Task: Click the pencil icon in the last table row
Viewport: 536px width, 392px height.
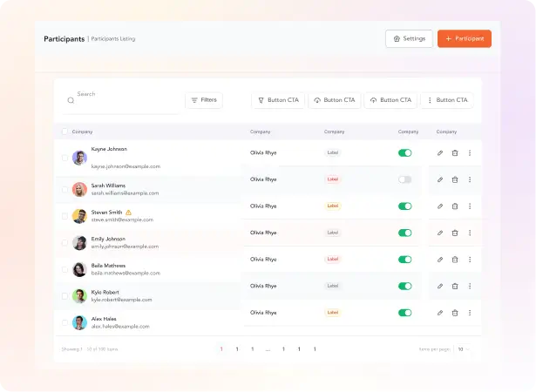Action: pyautogui.click(x=440, y=313)
